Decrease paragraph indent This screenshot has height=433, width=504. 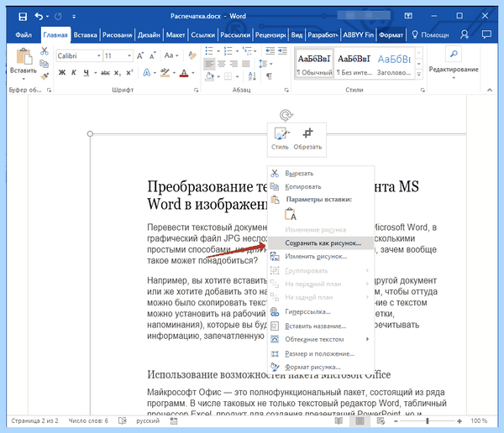(x=270, y=50)
